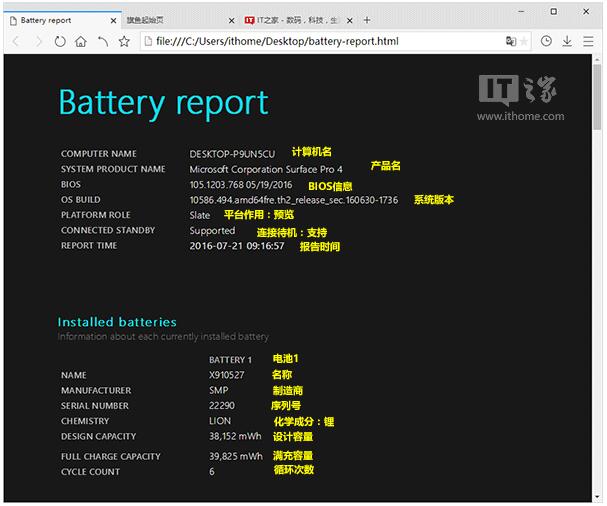
Task: Close the Battery report tab
Action: (114, 20)
